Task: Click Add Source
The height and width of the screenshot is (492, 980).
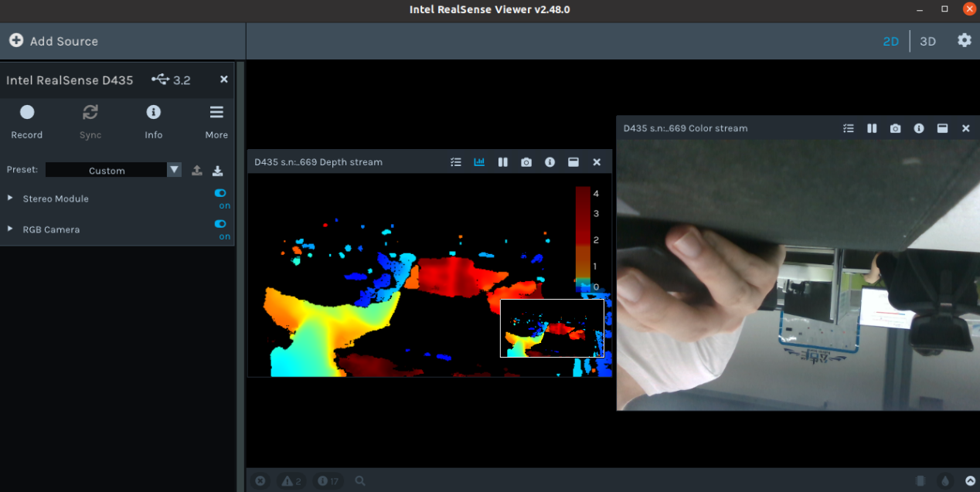Action: (54, 41)
